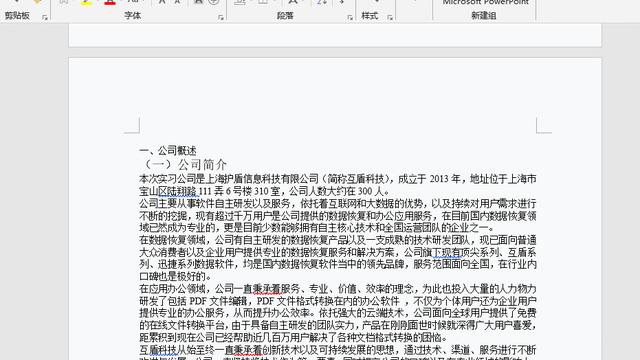Screen dimensions: 640x360
Task: Click the line starting 在应用办公领域
Action: tap(338, 289)
